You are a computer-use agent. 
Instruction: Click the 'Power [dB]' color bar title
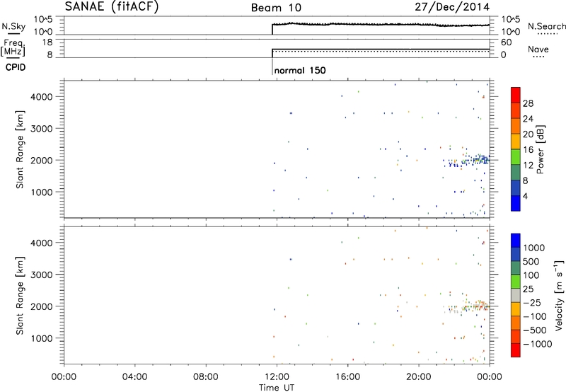pyautogui.click(x=540, y=149)
